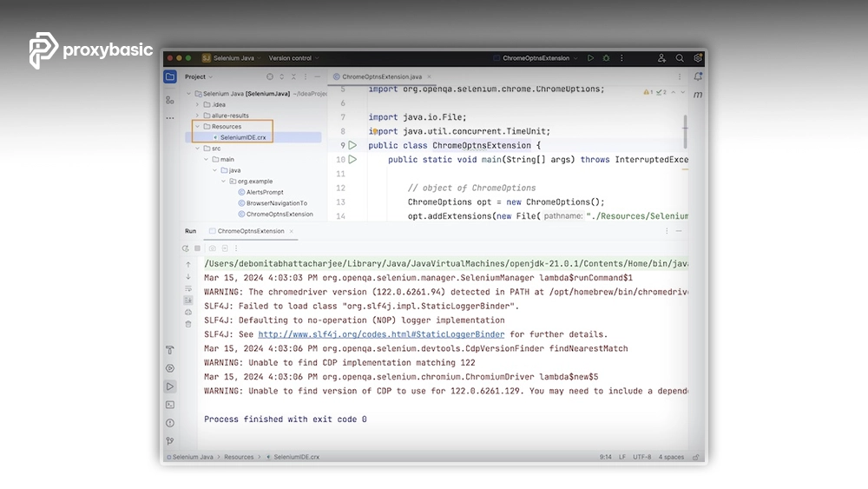Open Terminal tool window icon
Image resolution: width=868 pixels, height=489 pixels.
170,405
